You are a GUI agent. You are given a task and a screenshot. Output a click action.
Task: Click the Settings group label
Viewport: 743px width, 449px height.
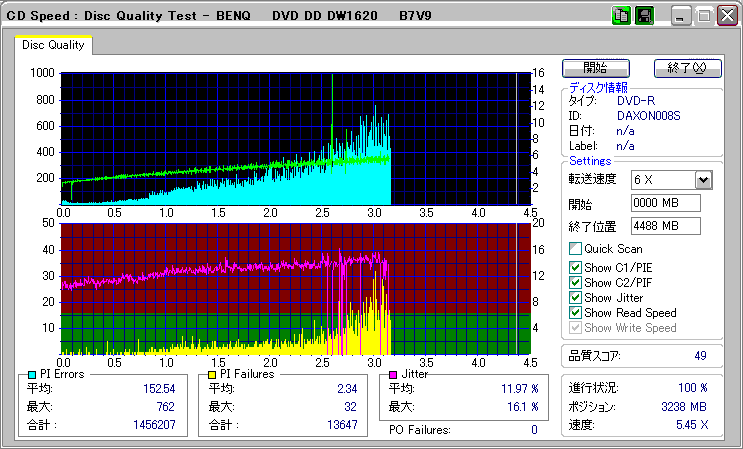pos(590,161)
